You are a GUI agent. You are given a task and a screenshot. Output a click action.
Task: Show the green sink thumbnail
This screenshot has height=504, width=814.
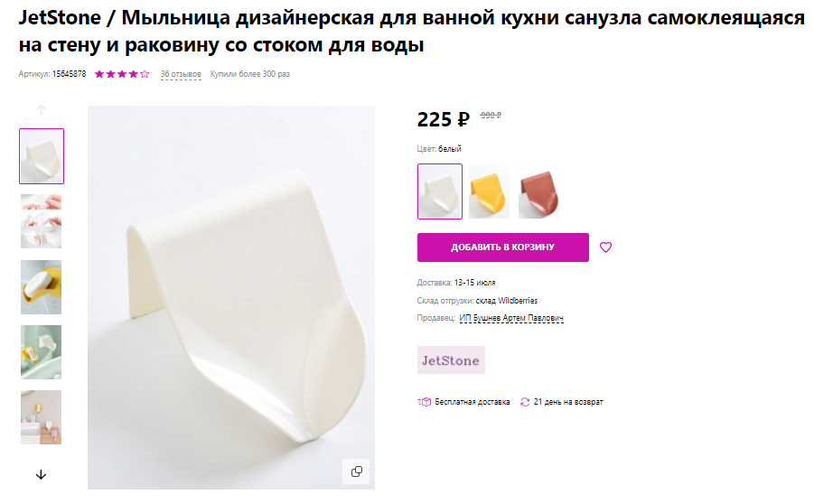[x=41, y=352]
